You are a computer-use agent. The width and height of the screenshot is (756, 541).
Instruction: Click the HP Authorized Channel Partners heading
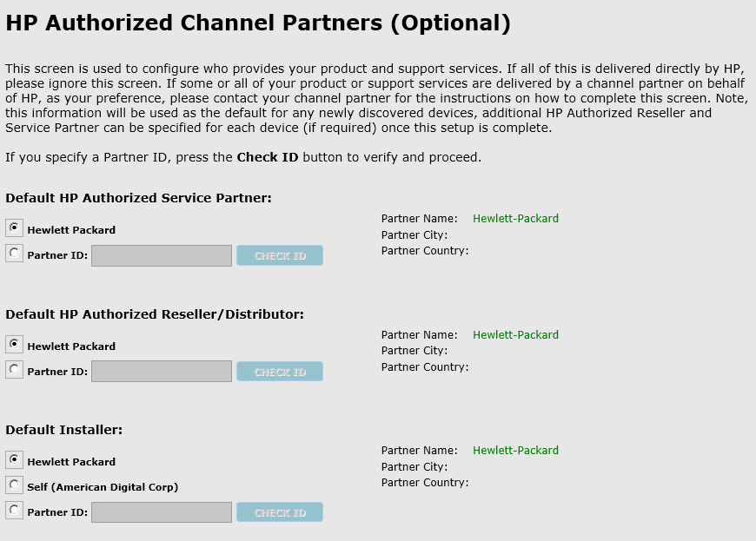(x=258, y=23)
